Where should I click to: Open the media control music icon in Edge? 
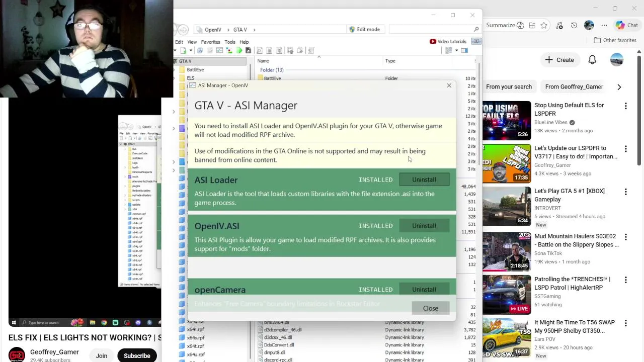tap(559, 25)
